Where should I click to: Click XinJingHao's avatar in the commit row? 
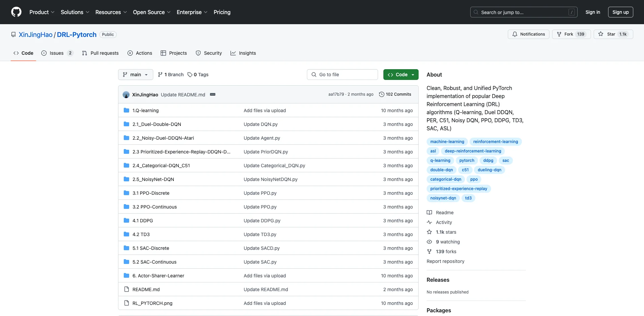(x=126, y=95)
